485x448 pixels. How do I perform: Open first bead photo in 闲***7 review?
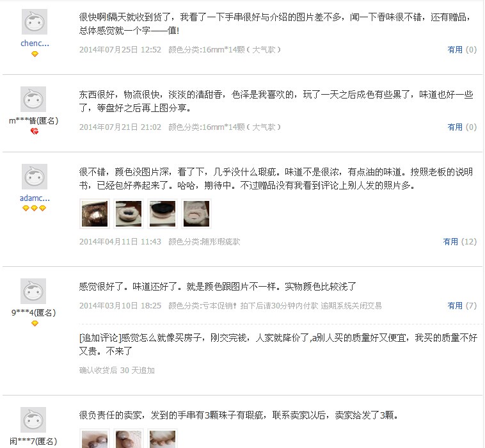(x=95, y=438)
